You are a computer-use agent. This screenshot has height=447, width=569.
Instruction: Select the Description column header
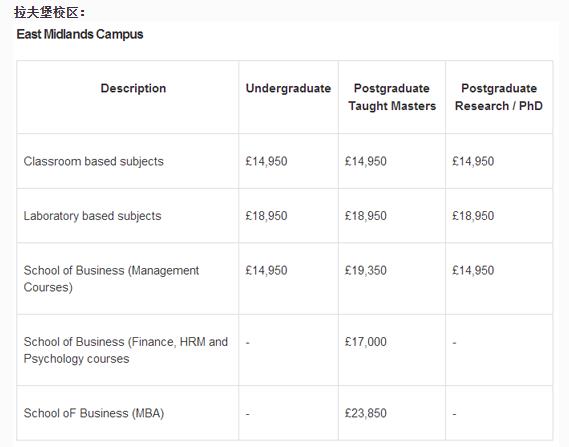point(133,88)
